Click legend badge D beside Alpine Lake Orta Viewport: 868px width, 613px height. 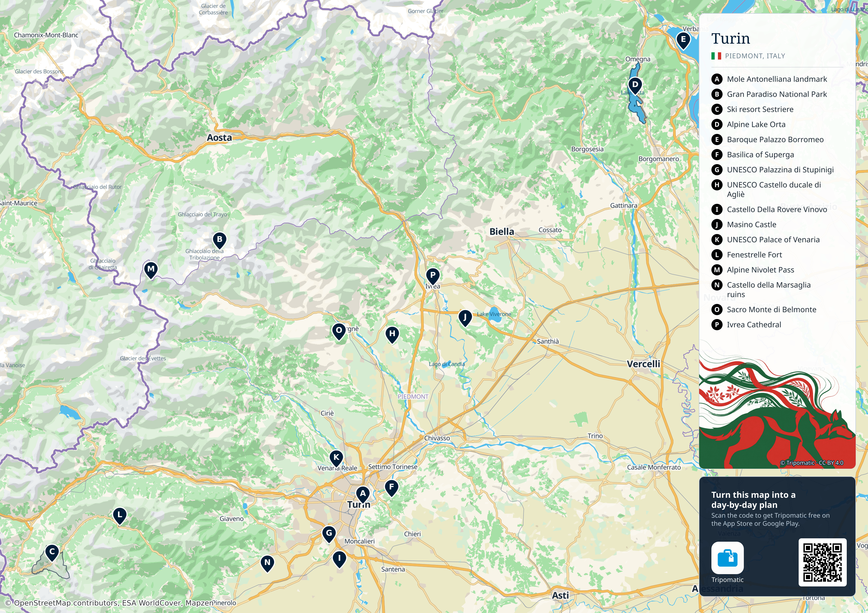tap(717, 124)
